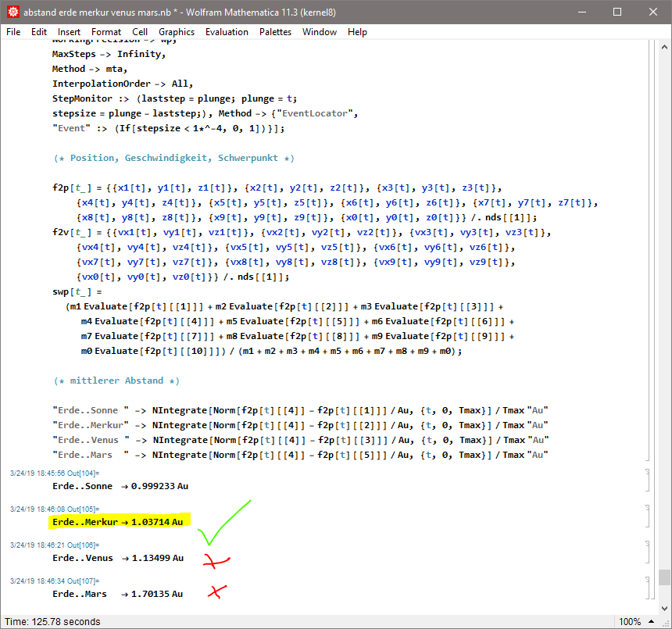Click the vertical scrollbar up arrow
The image size is (672, 629).
[664, 45]
